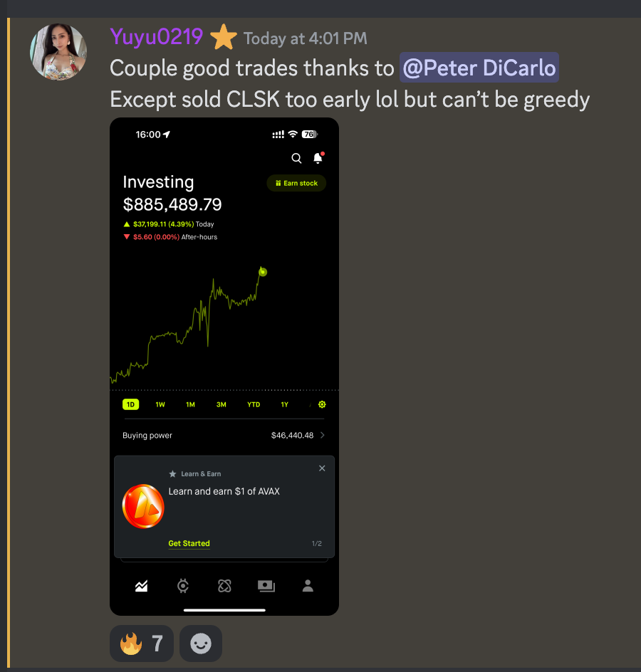The image size is (641, 672).
Task: Select the 1M chart range
Action: click(x=190, y=404)
